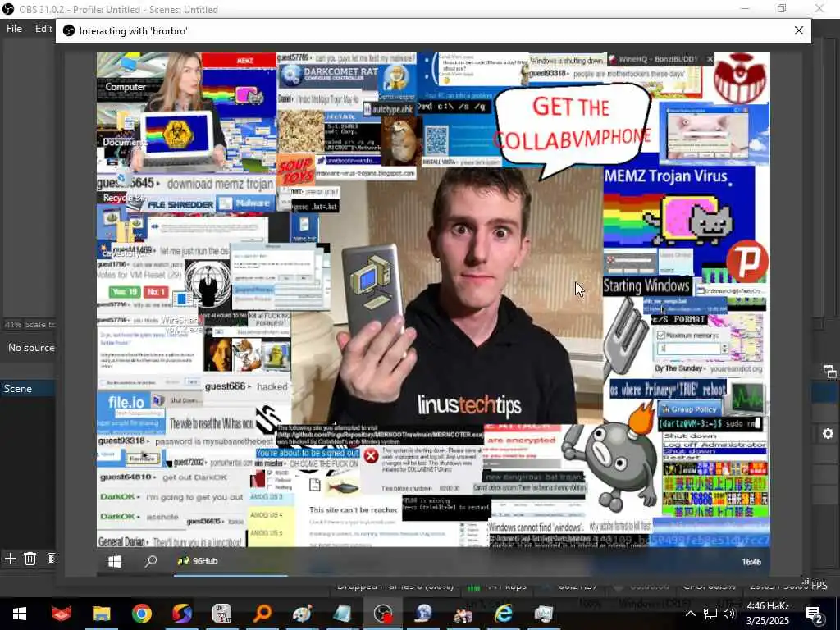Viewport: 840px width, 630px height.
Task: Click the dock window icon on right edge
Action: coord(829,372)
